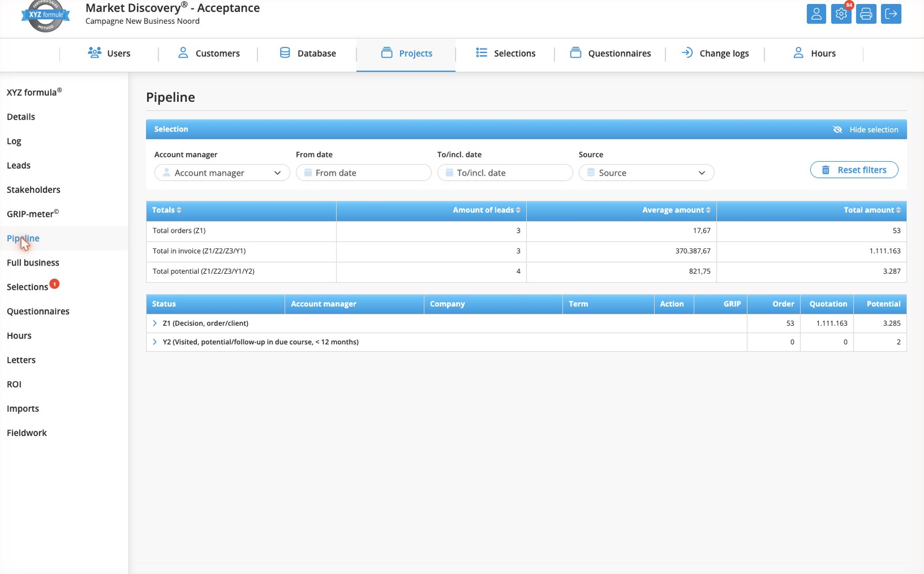Switch to the Customers tab

click(208, 53)
